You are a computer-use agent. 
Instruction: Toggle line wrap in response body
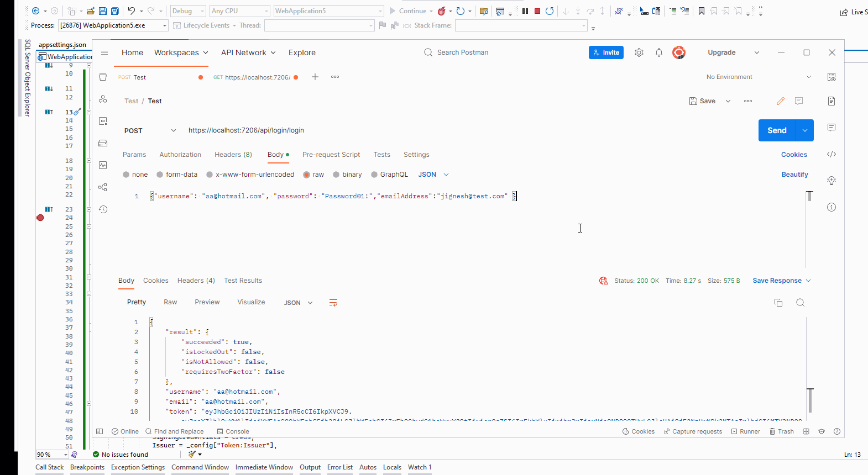point(333,303)
